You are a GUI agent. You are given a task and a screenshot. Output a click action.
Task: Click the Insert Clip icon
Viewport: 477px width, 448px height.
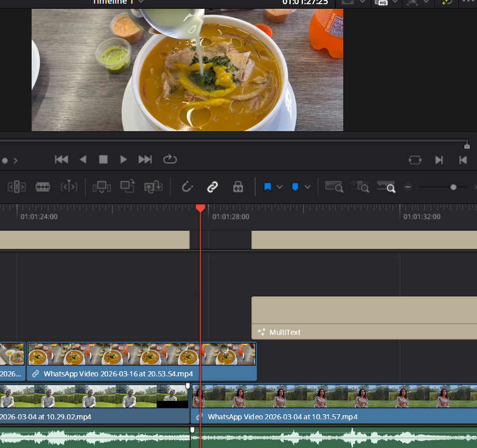[x=102, y=187]
